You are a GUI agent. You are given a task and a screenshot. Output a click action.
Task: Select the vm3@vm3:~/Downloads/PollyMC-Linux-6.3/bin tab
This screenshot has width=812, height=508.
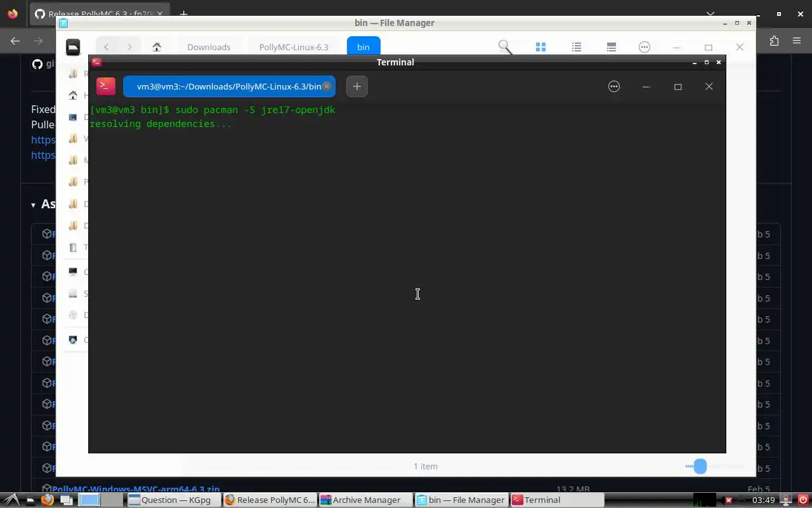(229, 86)
